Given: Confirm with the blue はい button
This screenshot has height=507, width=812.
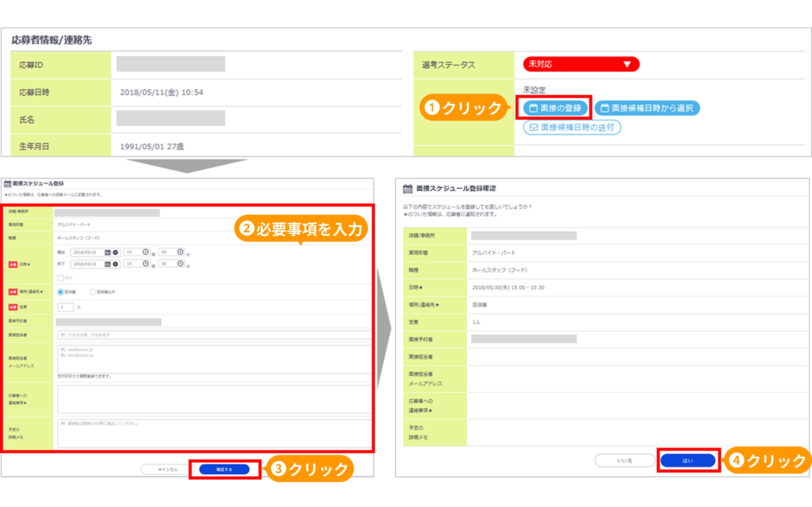Looking at the screenshot, I should 688,460.
